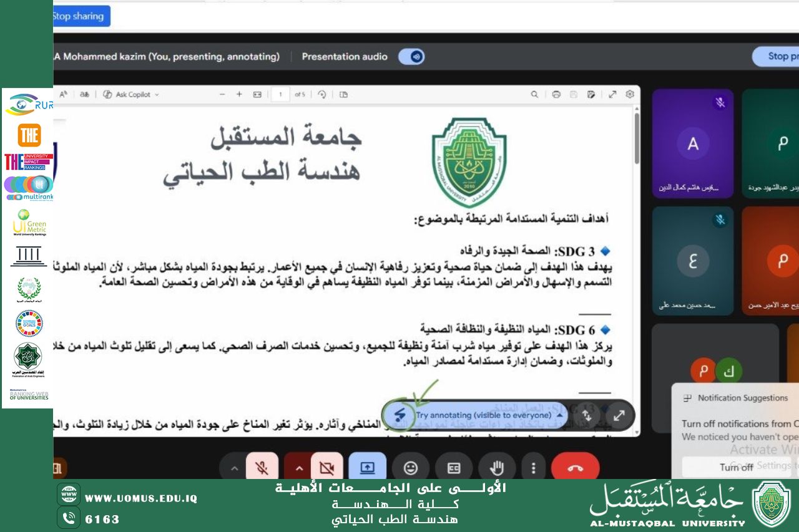Click the red leave call button
This screenshot has width=799, height=532.
tap(575, 467)
